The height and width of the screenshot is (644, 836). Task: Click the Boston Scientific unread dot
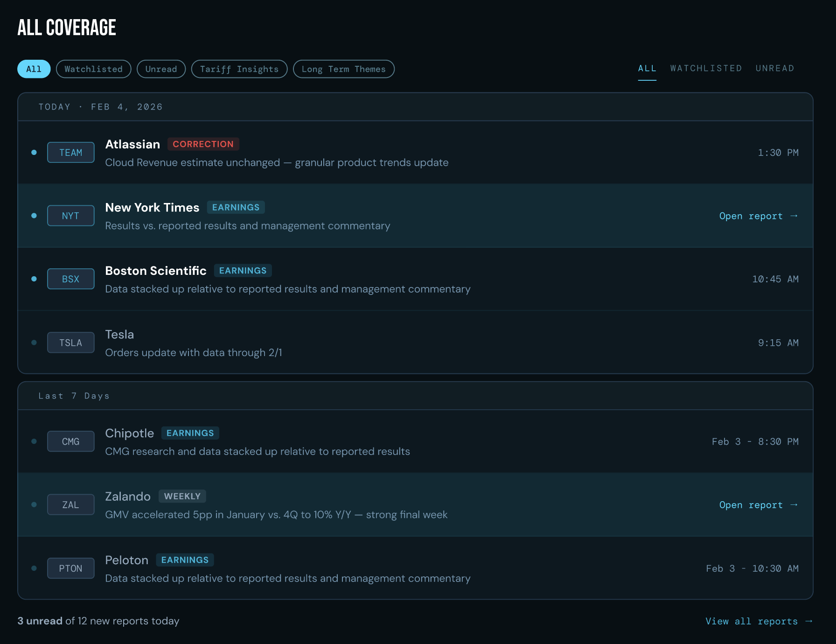tap(34, 279)
